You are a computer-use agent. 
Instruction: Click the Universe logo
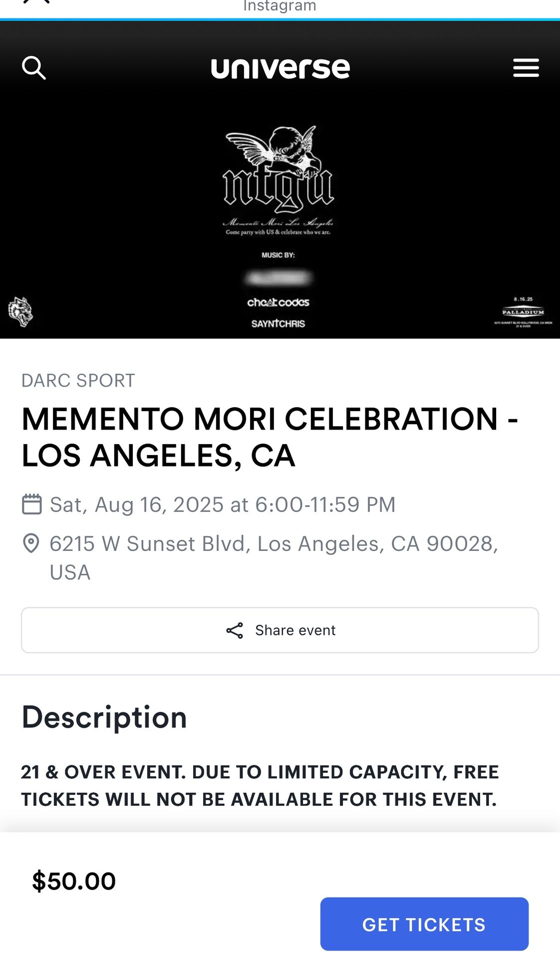280,68
